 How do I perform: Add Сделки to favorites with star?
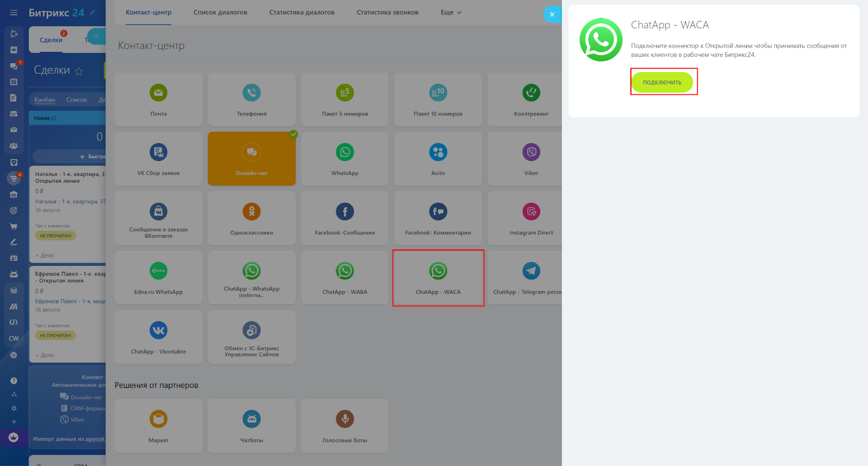click(x=79, y=71)
